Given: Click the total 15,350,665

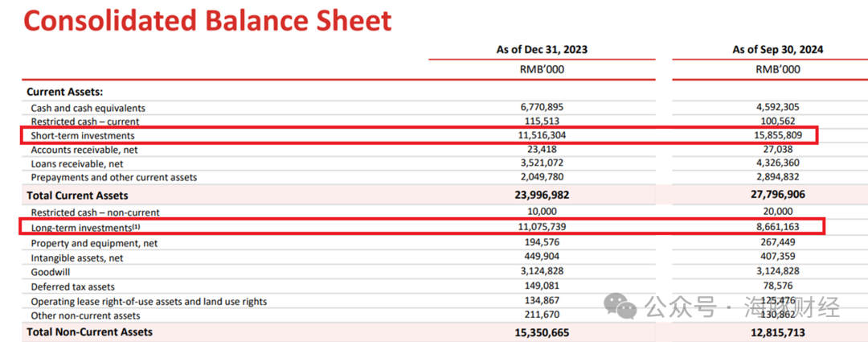Looking at the screenshot, I should (x=542, y=333).
